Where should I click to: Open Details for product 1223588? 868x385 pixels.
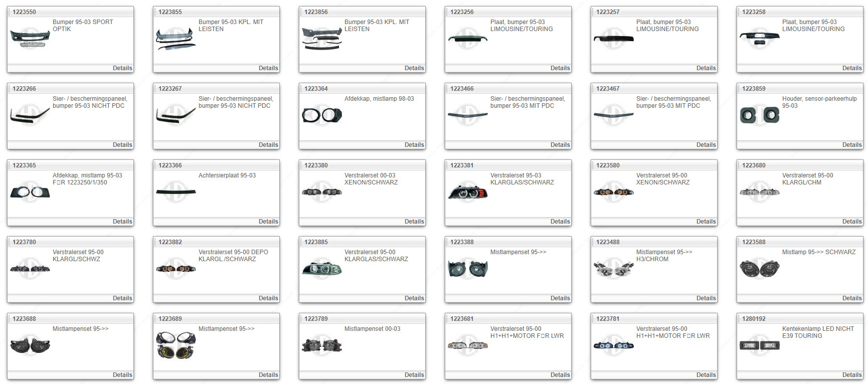[852, 298]
